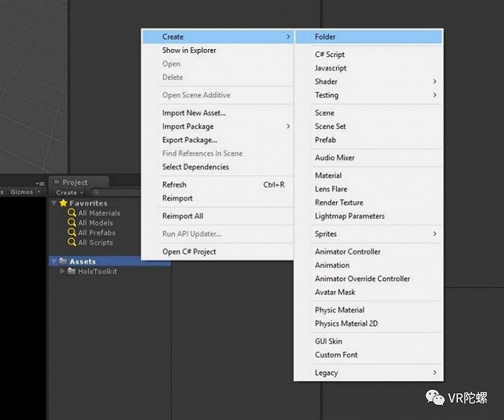The image size is (504, 420).
Task: Create a new Material
Action: coord(369,175)
